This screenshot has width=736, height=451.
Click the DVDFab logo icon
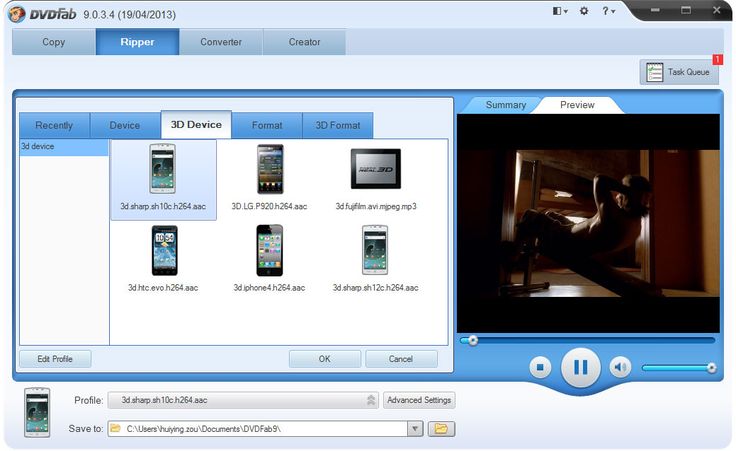(17, 14)
